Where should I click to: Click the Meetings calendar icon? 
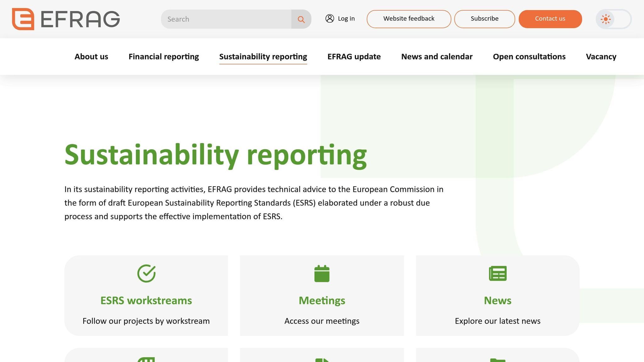tap(322, 273)
